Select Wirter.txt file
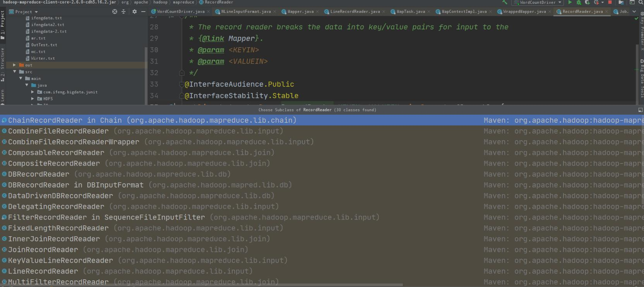This screenshot has width=644, height=287. [43, 58]
